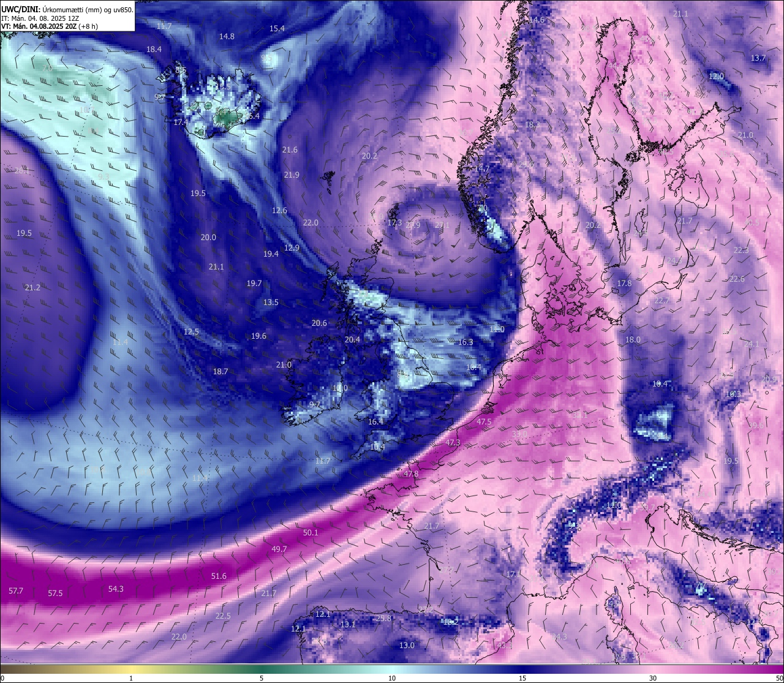Select the 'VT: Mán. 04.08.2025 20Z (+8 h)' line
The height and width of the screenshot is (683, 784).
click(49, 27)
